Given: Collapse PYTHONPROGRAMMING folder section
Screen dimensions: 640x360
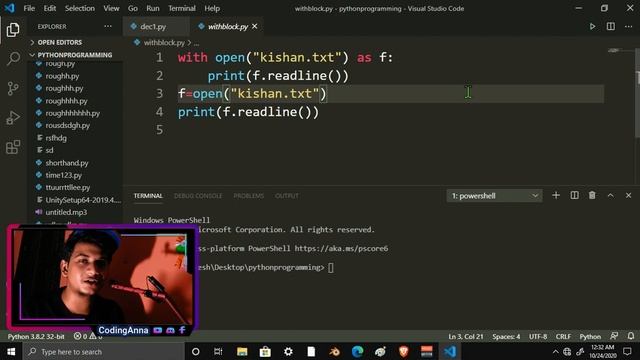Looking at the screenshot, I should 76,55.
